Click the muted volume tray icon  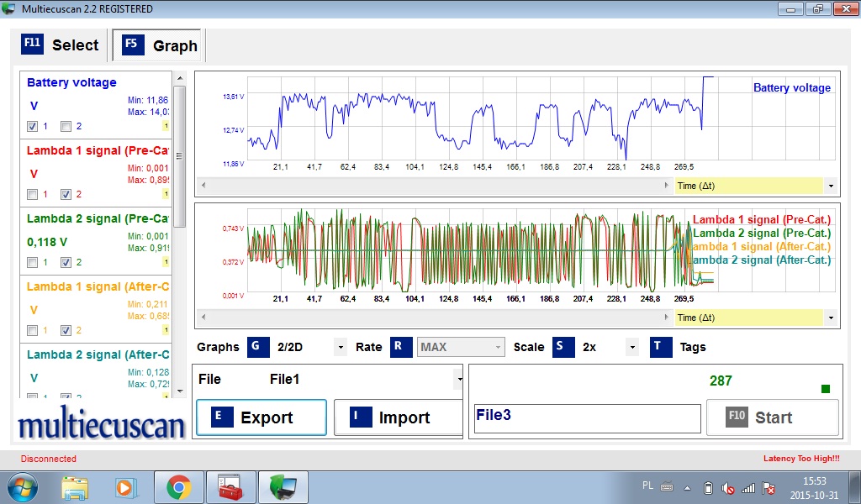tap(728, 487)
